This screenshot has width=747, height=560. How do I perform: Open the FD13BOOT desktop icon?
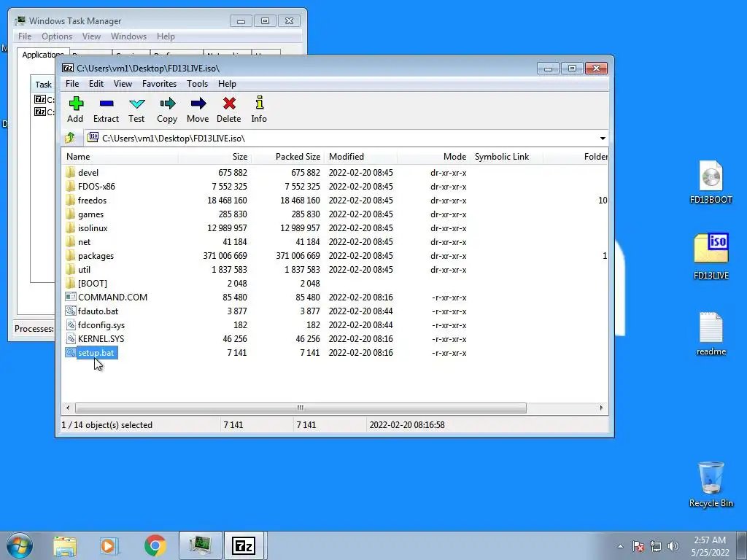711,183
